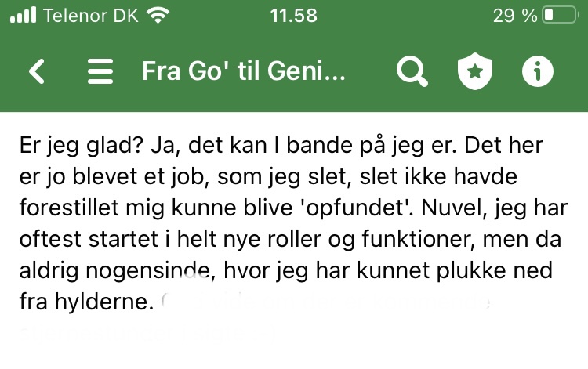
Task: Tap the title "Fra Go' til Geni..."
Action: (243, 72)
